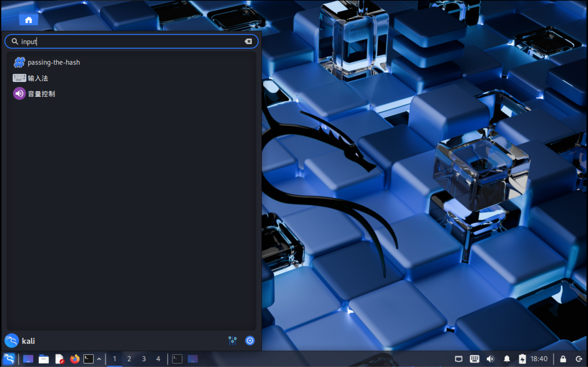Open the terminal emulator launcher
The height and width of the screenshot is (367, 588).
pos(88,359)
